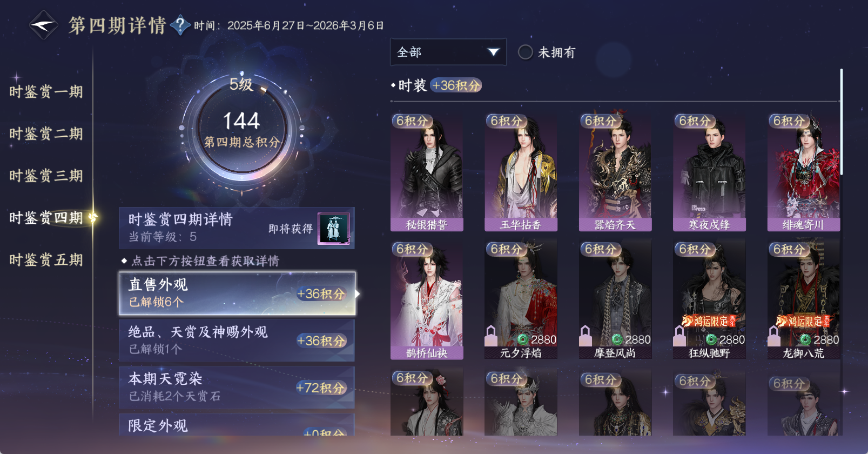Viewport: 868px width, 454px height.
Task: Click the jade currency icon on 元夕浮焰
Action: (x=523, y=339)
